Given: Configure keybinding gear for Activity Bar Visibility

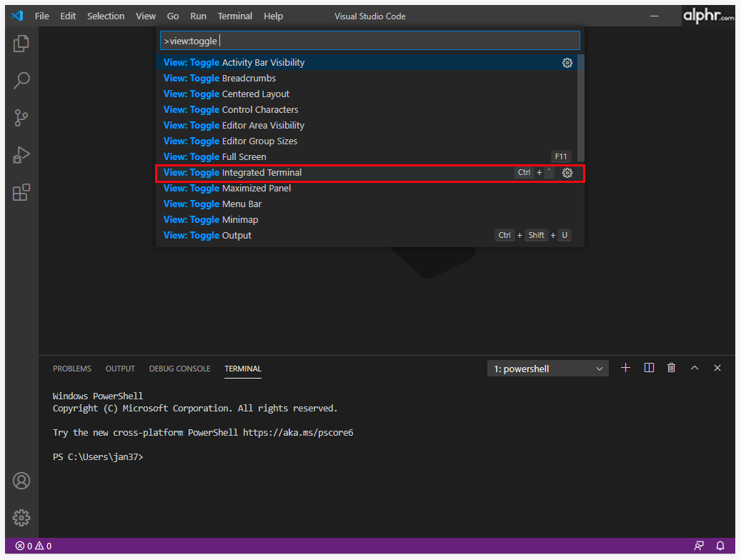Looking at the screenshot, I should pos(567,63).
